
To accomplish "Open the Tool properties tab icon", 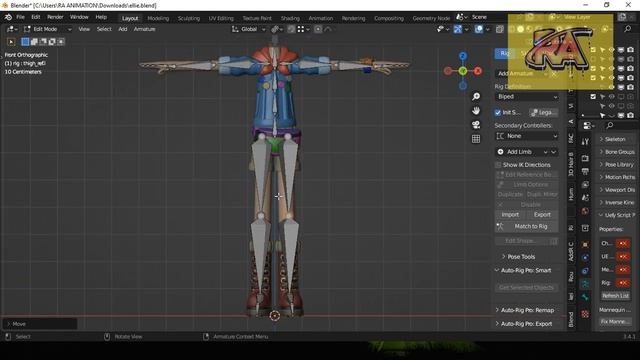I will coord(585,142).
